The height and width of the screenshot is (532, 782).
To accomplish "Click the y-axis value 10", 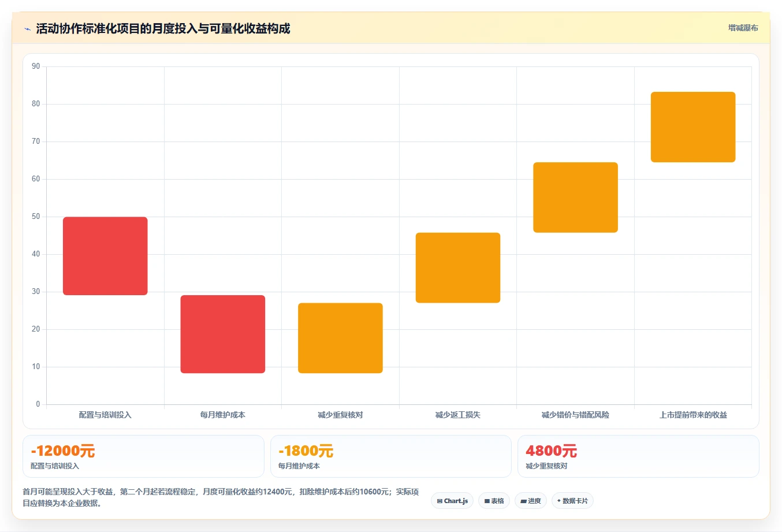I will [x=36, y=367].
